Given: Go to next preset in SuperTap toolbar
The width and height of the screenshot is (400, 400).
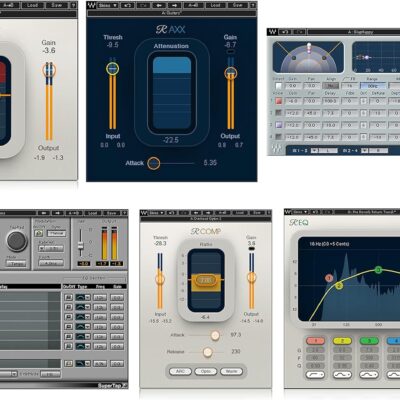Looking at the screenshot, I should (57, 213).
